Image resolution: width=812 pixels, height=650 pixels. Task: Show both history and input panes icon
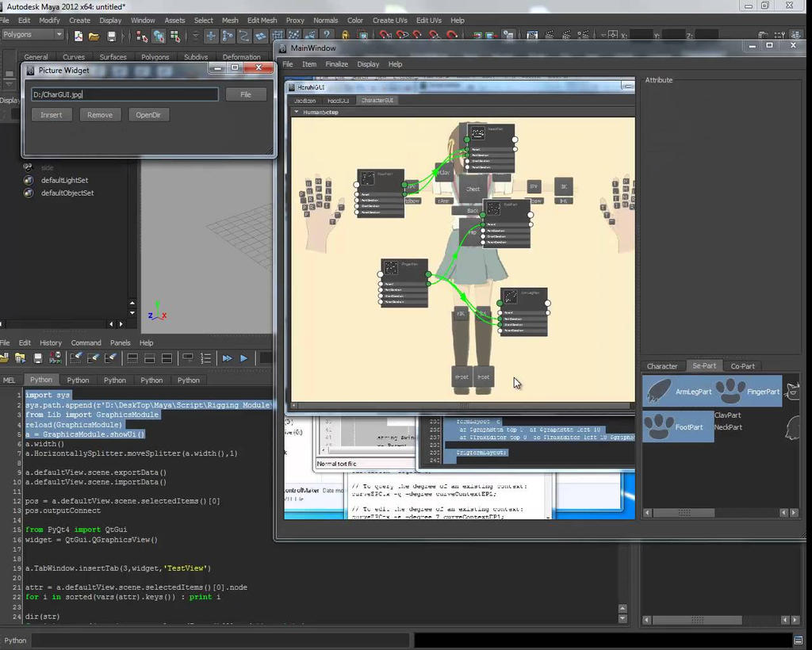pos(167,358)
